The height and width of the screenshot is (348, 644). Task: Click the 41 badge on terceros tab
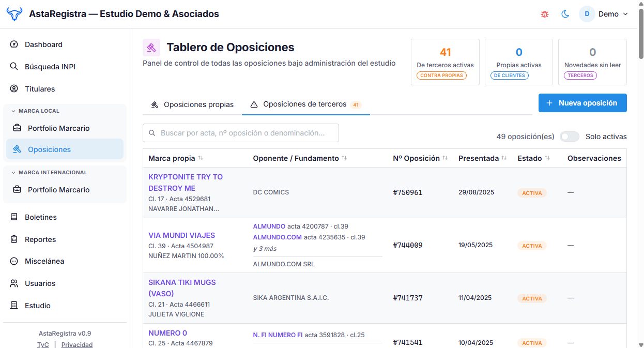(x=356, y=105)
